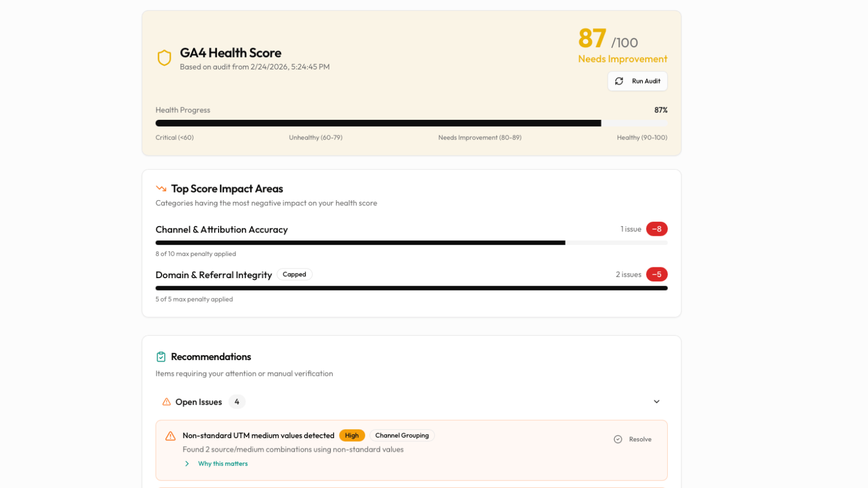This screenshot has height=488, width=868.
Task: Click the 87% progress value
Action: [661, 110]
